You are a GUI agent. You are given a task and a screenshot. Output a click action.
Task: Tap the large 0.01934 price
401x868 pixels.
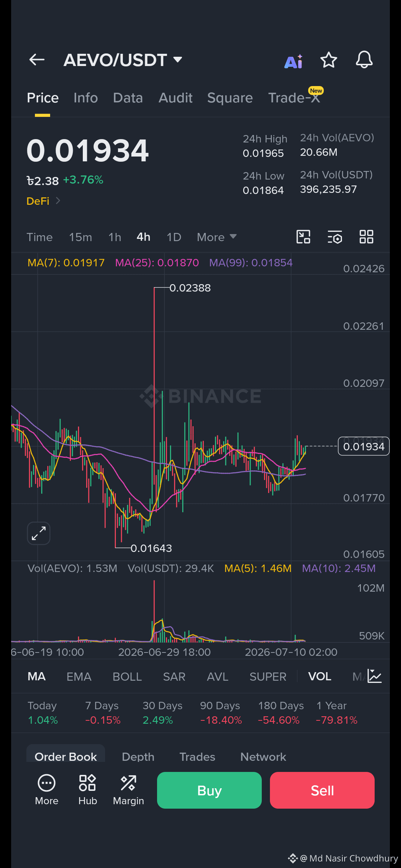(x=88, y=150)
